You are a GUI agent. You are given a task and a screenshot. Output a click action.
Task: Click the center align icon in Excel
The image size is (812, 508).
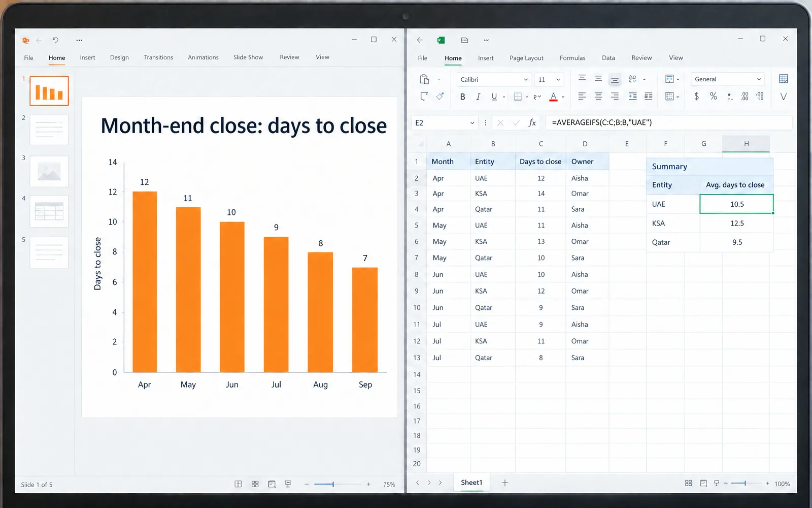(x=598, y=96)
